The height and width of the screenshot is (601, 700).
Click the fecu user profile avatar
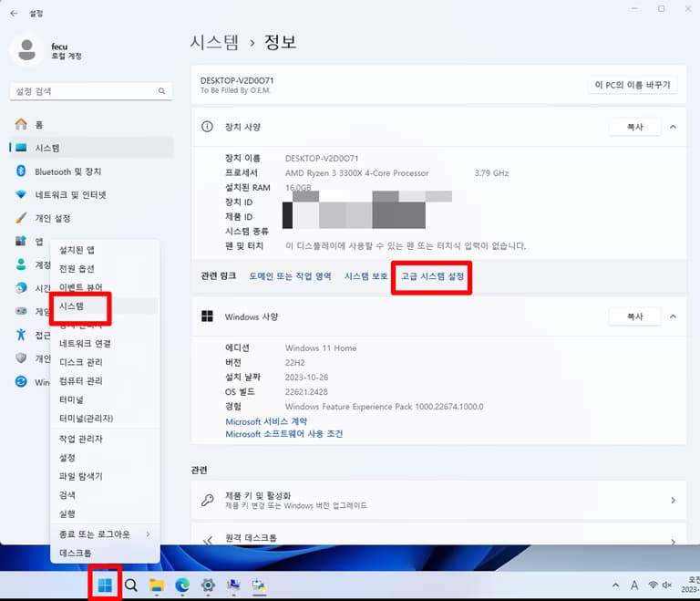click(x=26, y=49)
